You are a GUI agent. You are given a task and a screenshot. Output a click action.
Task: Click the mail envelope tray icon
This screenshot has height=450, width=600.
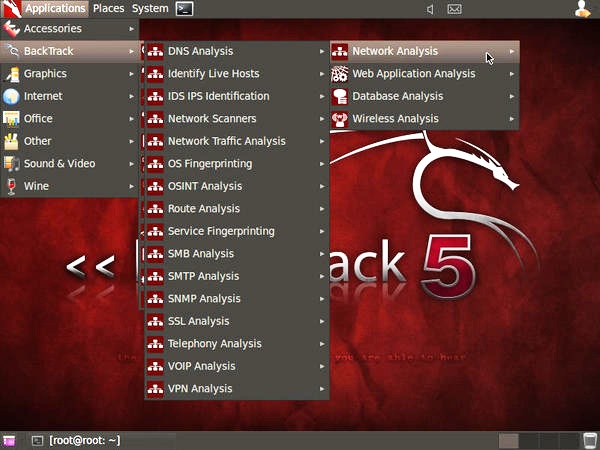[454, 9]
